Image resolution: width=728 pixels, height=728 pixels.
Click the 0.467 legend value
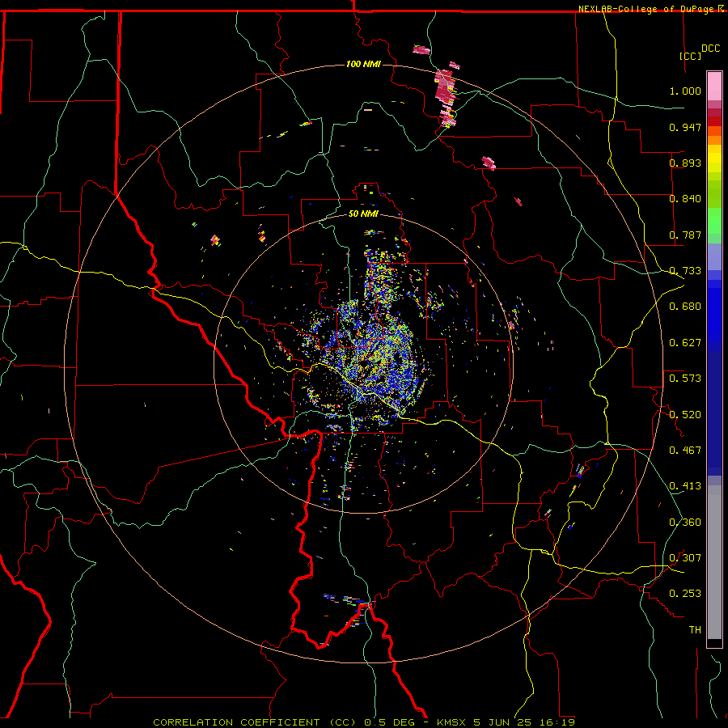point(685,451)
